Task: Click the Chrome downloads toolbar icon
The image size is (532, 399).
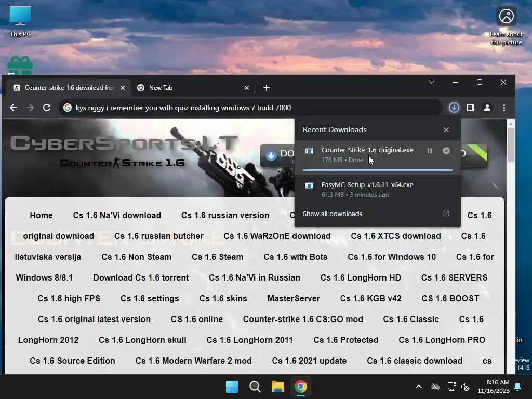Action: coord(454,108)
